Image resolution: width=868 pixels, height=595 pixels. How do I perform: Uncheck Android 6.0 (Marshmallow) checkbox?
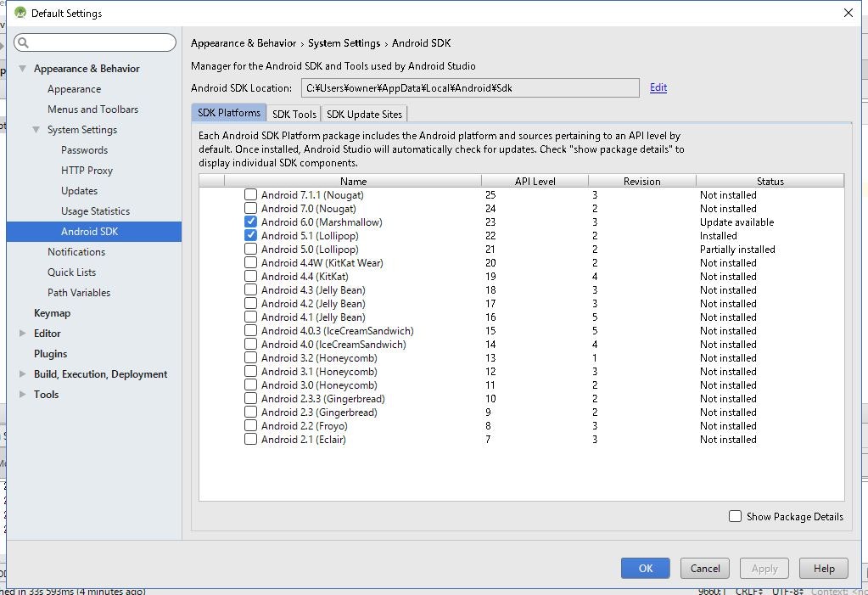tap(251, 222)
